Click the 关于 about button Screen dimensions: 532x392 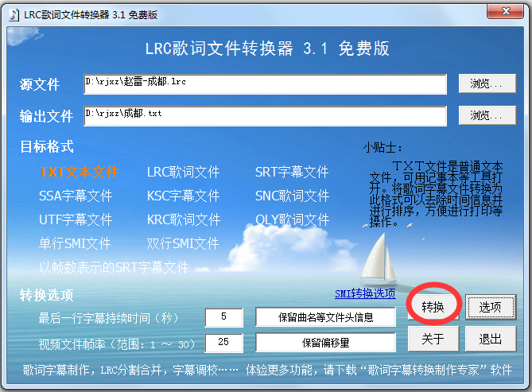[x=433, y=339]
